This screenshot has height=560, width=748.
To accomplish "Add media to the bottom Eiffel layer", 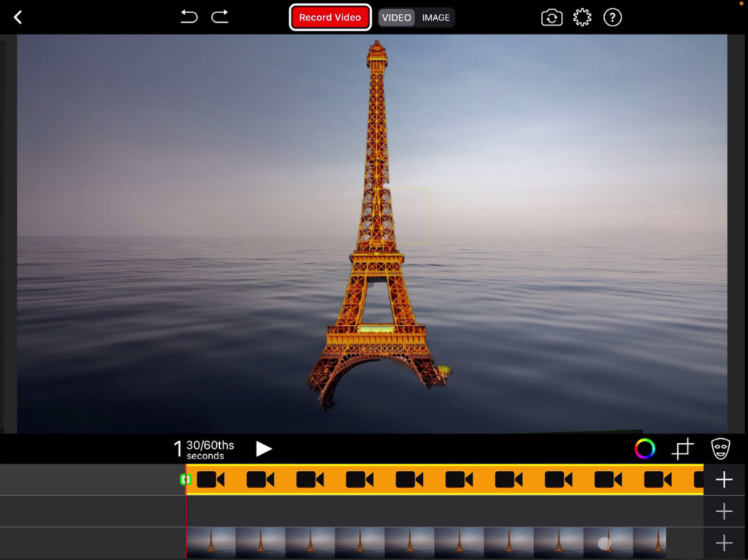I will click(x=724, y=543).
